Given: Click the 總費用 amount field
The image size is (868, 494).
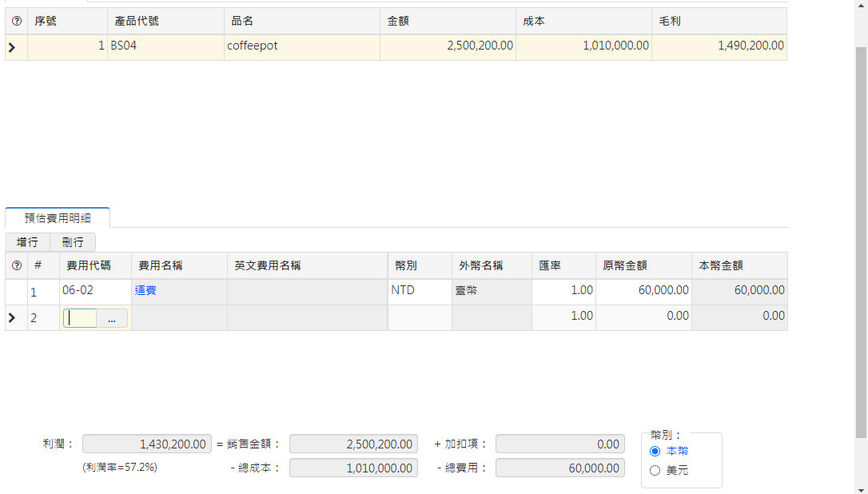Looking at the screenshot, I should [x=559, y=468].
